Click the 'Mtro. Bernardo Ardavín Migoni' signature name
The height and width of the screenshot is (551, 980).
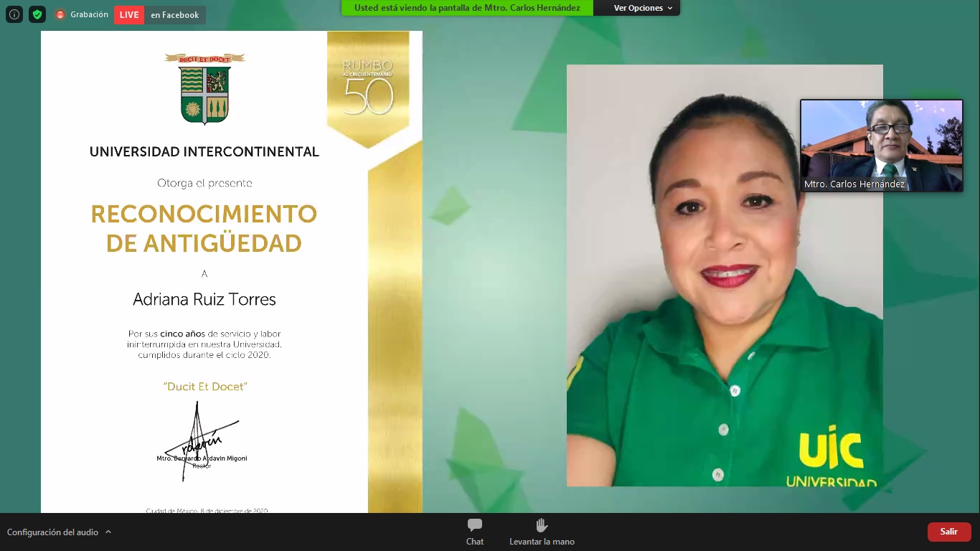202,458
